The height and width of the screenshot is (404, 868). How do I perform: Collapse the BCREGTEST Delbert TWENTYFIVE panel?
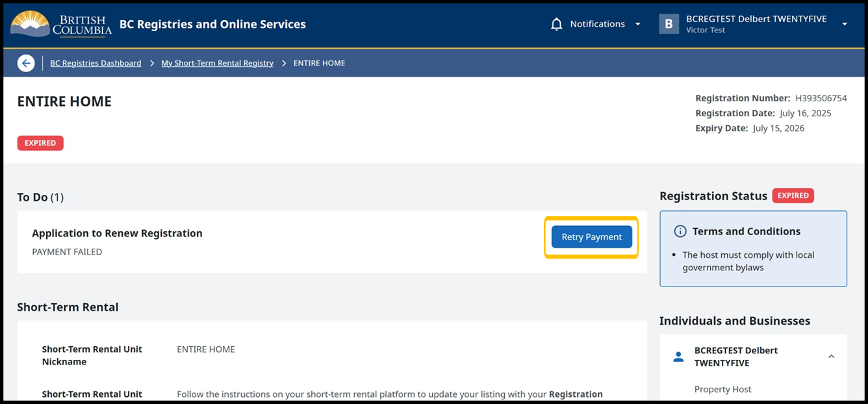pos(831,357)
